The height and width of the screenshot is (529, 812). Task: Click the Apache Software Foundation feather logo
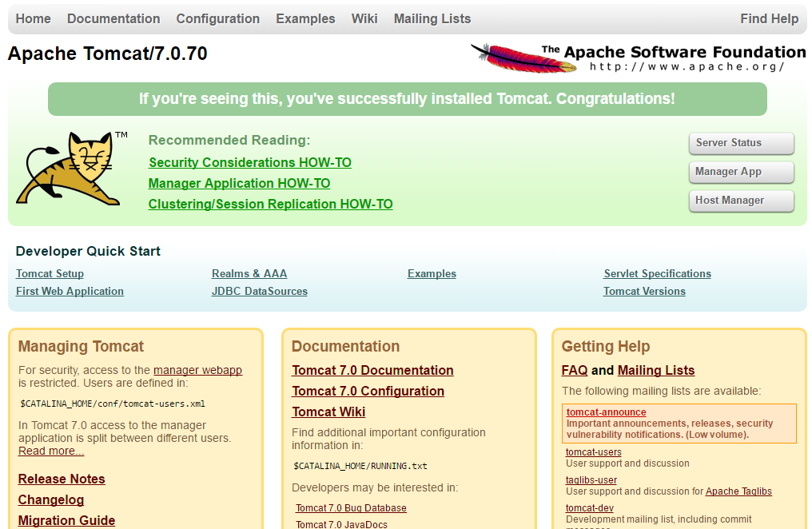pyautogui.click(x=638, y=58)
